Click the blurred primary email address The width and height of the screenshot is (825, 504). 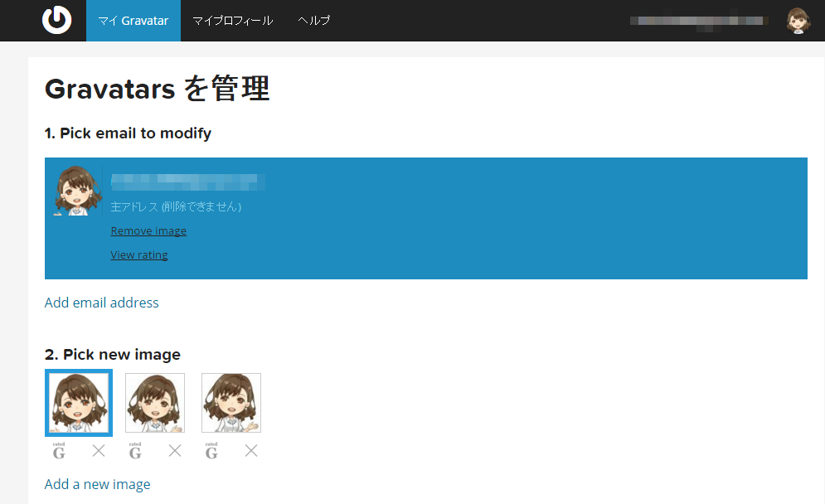[183, 180]
